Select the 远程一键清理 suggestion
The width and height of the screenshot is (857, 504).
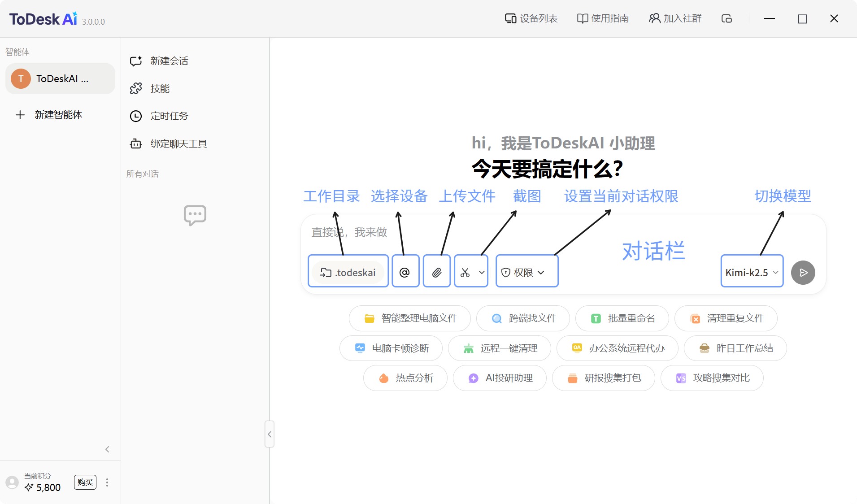tap(500, 348)
